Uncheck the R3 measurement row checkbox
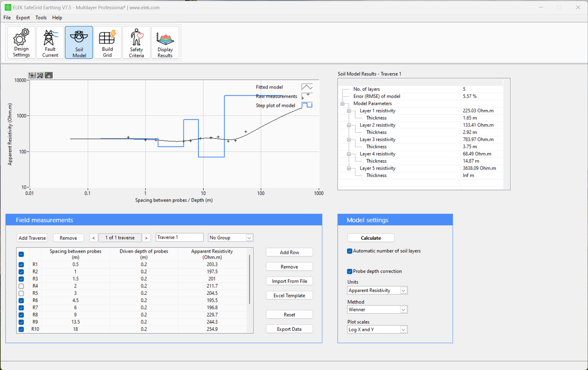This screenshot has width=588, height=370. tap(21, 279)
